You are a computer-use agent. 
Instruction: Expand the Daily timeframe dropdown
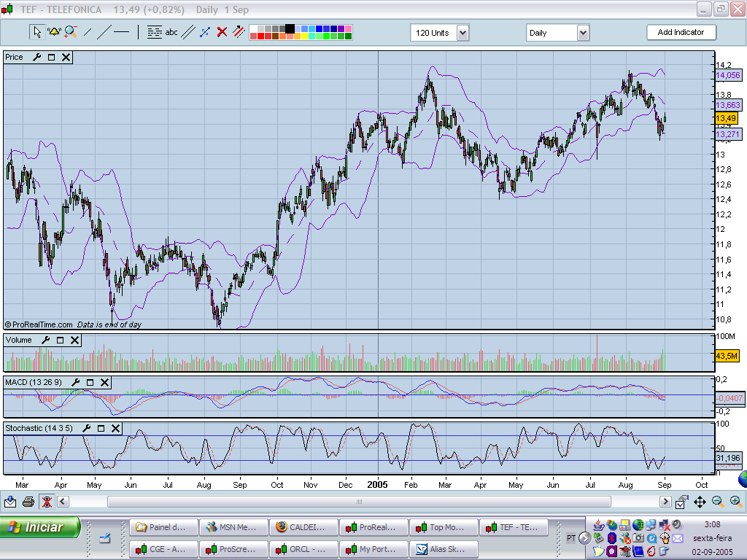pos(583,33)
